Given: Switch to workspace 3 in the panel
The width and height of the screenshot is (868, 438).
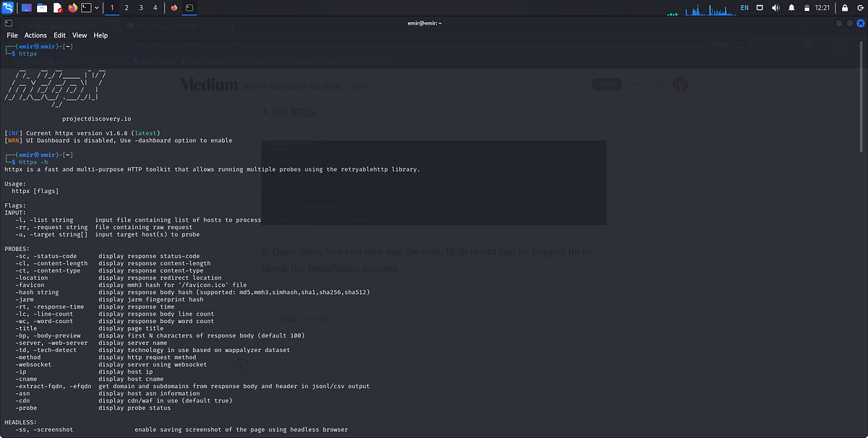Looking at the screenshot, I should pos(140,8).
